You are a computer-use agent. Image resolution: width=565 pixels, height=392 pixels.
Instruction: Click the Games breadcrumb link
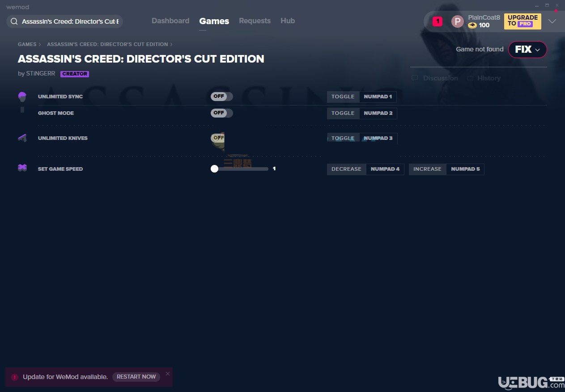coord(27,44)
